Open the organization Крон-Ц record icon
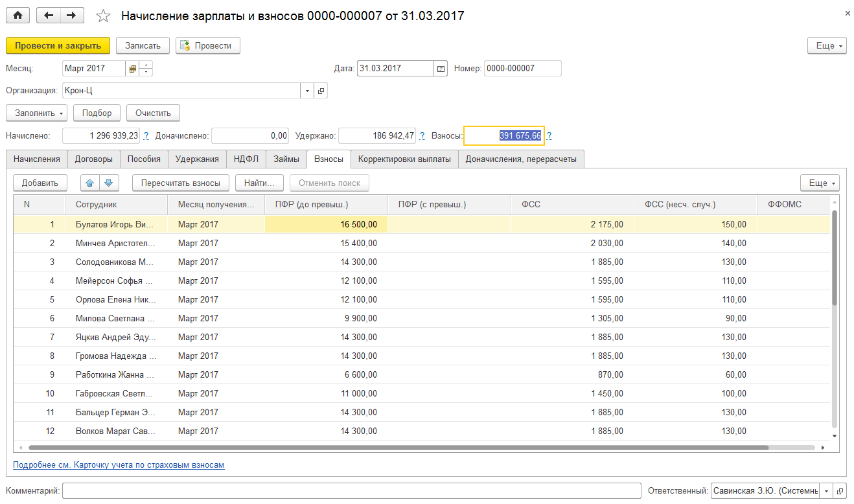 (x=321, y=91)
